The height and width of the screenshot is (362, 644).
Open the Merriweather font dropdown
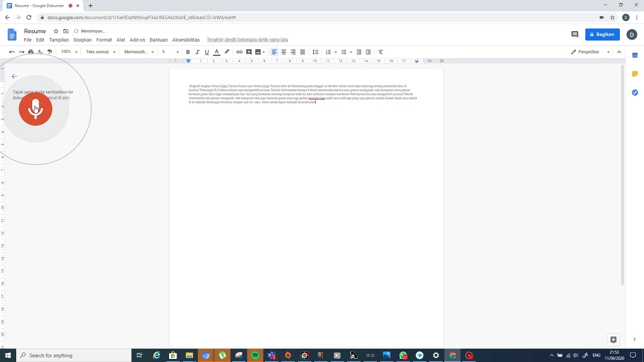click(x=139, y=52)
